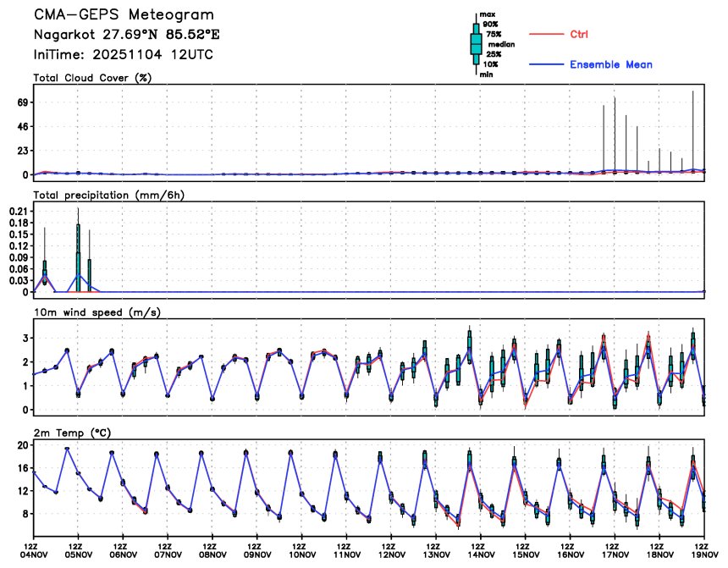The width and height of the screenshot is (728, 568).
Task: Click the box-plot legend icon
Action: click(476, 44)
